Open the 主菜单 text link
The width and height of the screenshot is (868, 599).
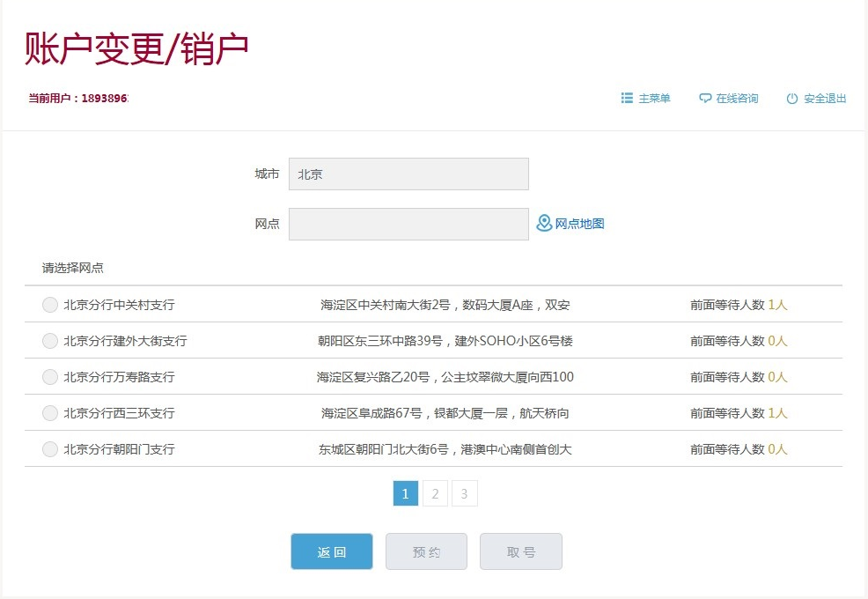pyautogui.click(x=654, y=99)
